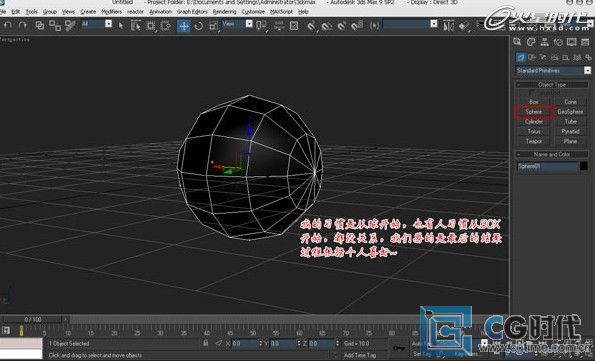
Task: Toggle the 3D Snaps magnet
Action: (x=311, y=26)
